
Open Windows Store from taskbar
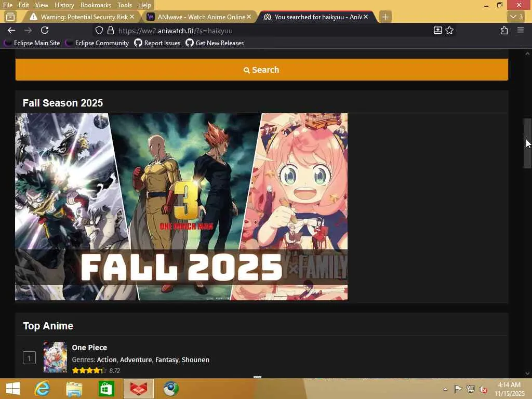click(x=106, y=389)
